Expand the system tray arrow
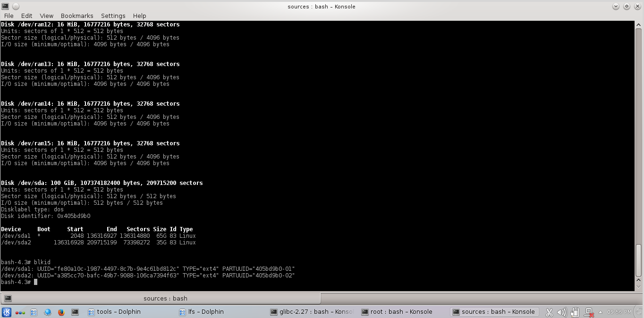Screen dimensions: 644x318 (601, 312)
